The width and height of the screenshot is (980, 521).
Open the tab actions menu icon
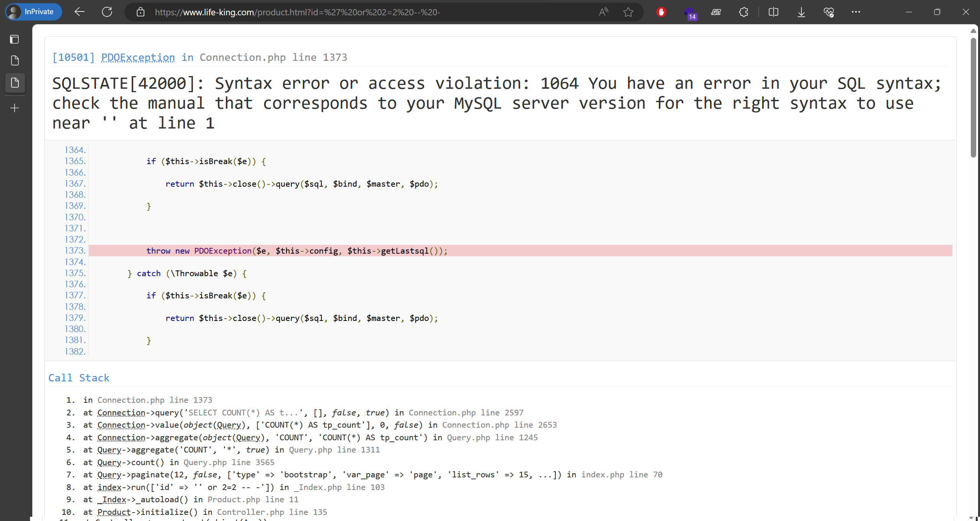click(15, 39)
